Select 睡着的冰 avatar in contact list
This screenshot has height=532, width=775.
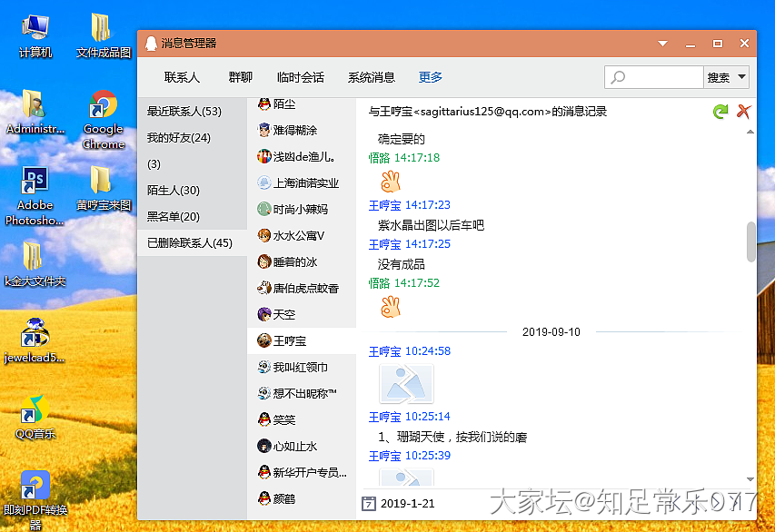pos(263,261)
